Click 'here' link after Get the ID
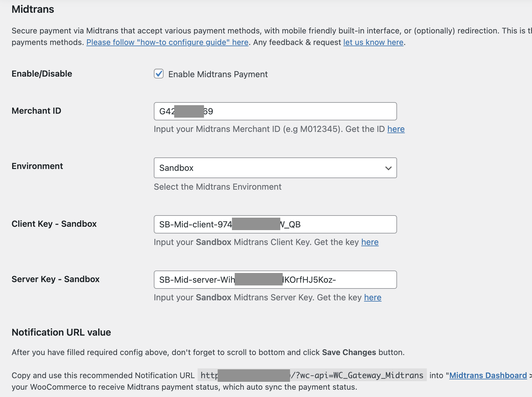Viewport: 532px width, 397px height. pyautogui.click(x=396, y=129)
